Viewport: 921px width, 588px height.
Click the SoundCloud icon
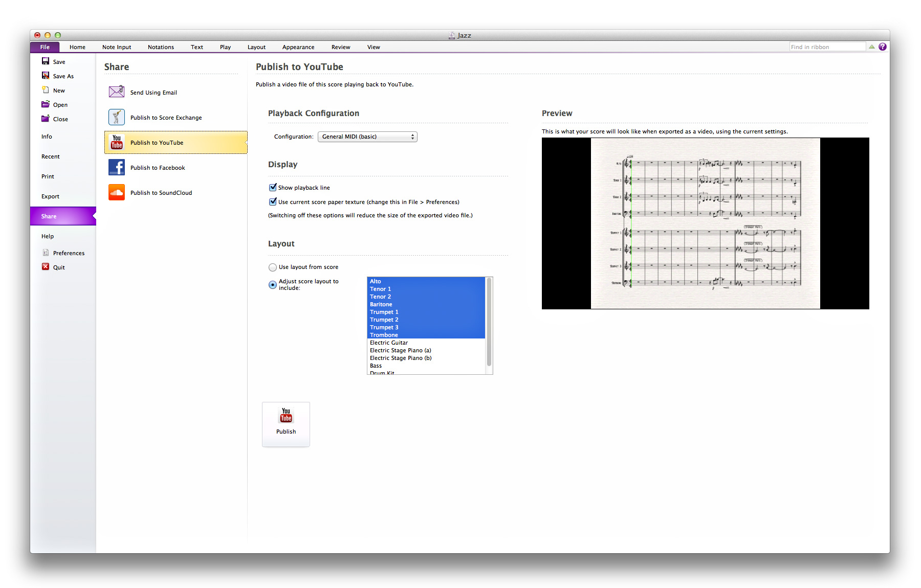117,192
